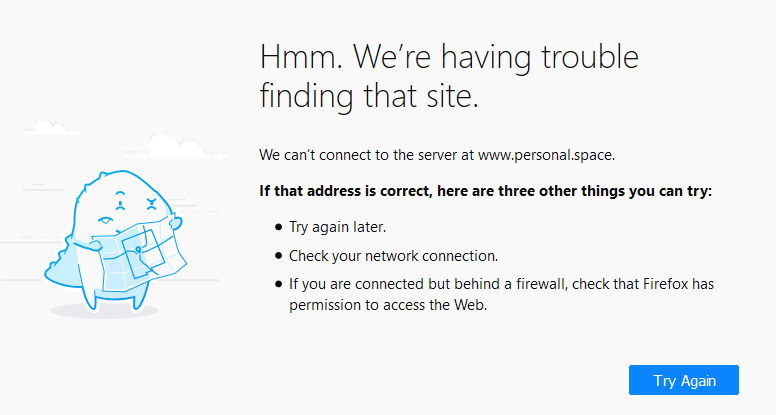Image resolution: width=776 pixels, height=415 pixels.
Task: Click the bullet dot before "Try again later"
Action: (x=279, y=227)
